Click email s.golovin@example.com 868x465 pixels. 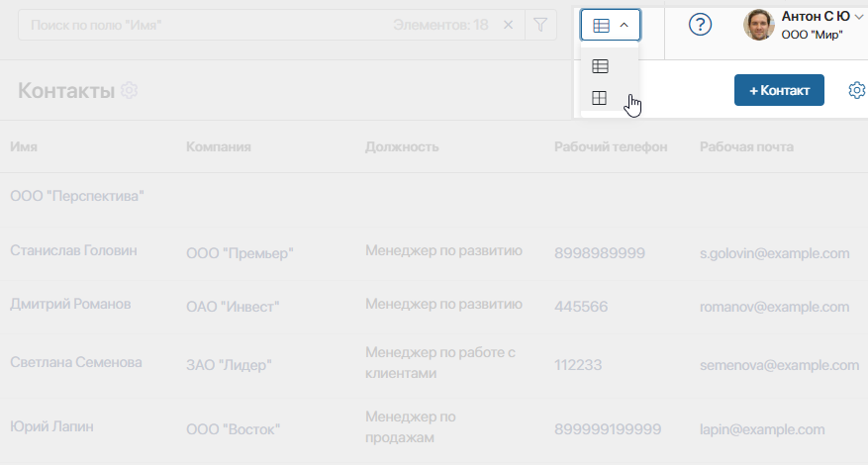[x=774, y=253]
